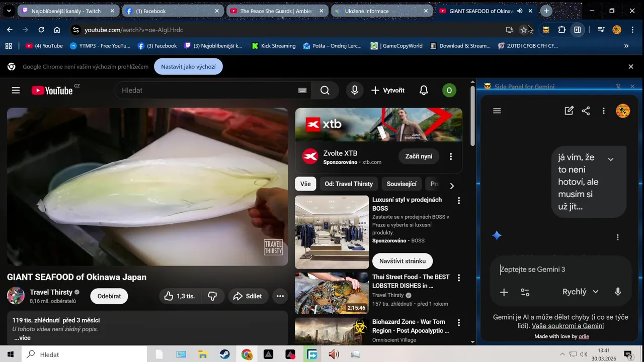Mute the GIANT SEAFOOD tab audio
The height and width of the screenshot is (362, 644).
coord(520,11)
